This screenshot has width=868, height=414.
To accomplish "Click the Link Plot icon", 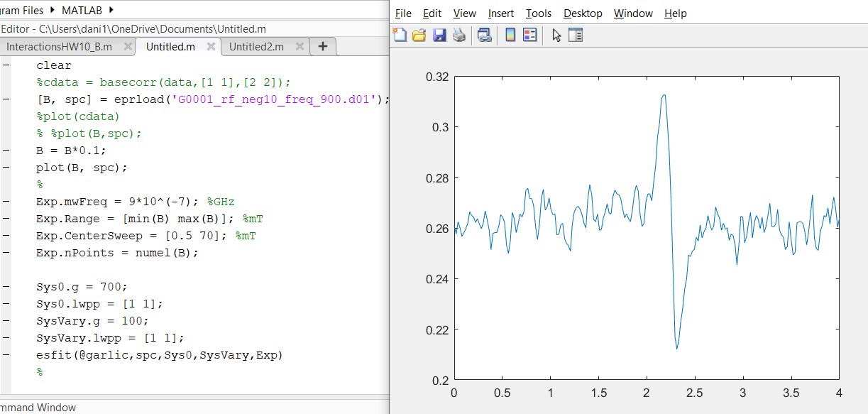I will (x=485, y=35).
